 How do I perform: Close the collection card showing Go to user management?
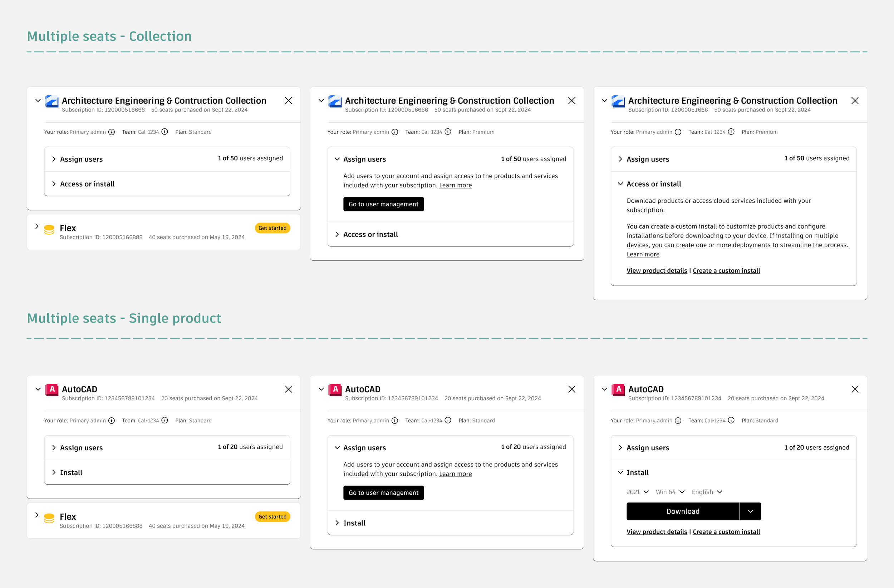(572, 101)
